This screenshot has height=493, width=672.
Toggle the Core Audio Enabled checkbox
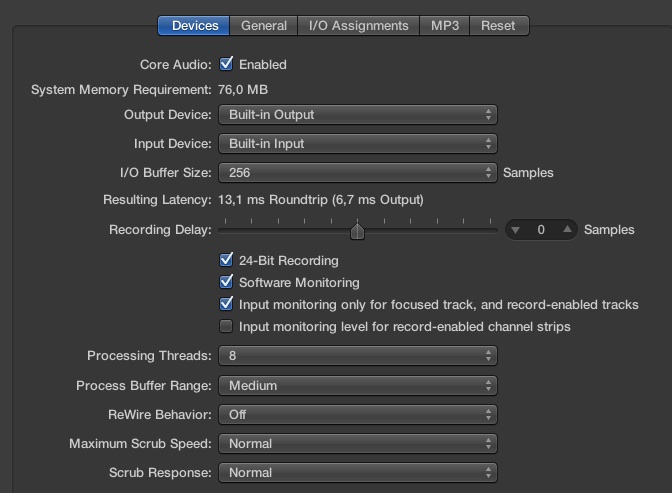(x=226, y=64)
